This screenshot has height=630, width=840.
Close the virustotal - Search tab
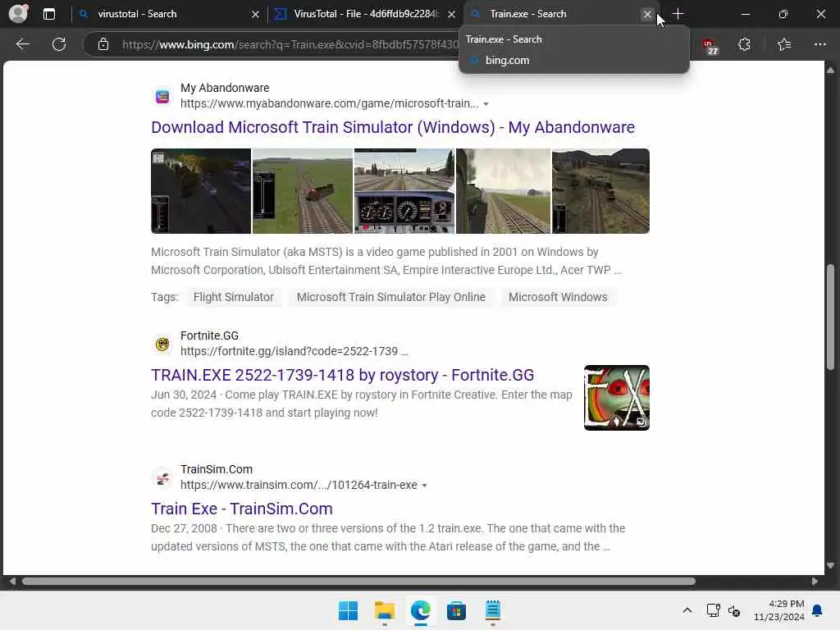[256, 15]
